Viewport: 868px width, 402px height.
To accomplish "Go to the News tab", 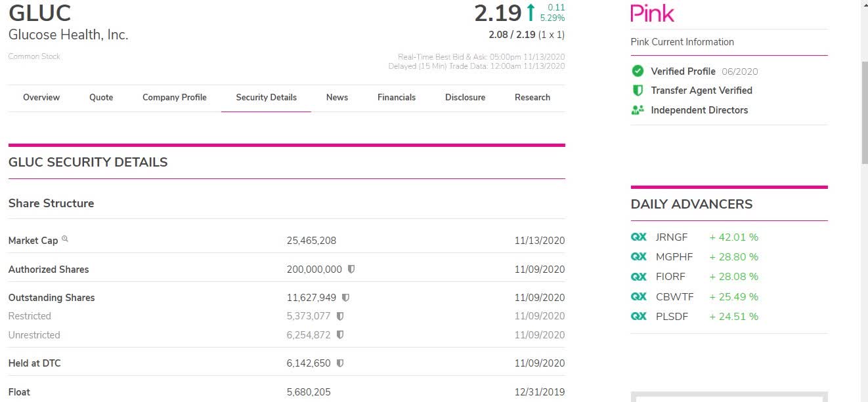I will pyautogui.click(x=337, y=98).
